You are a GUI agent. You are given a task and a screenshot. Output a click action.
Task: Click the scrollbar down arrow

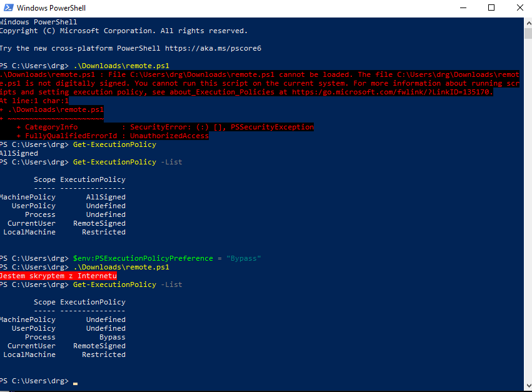(x=528, y=386)
